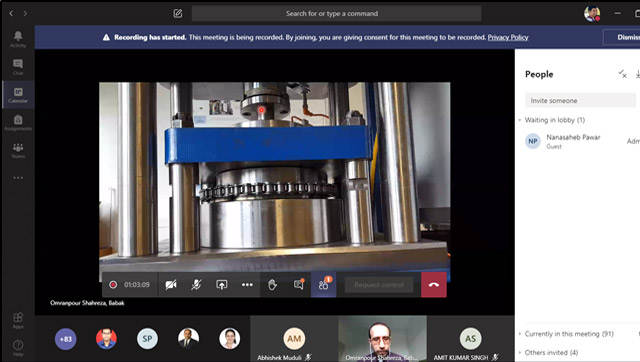Image resolution: width=640 pixels, height=362 pixels.
Task: Click the mute all icon in People panel
Action: 622,74
